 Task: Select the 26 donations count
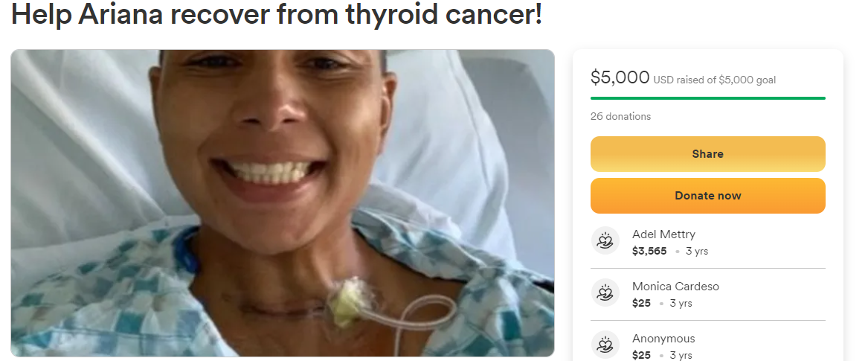(620, 116)
